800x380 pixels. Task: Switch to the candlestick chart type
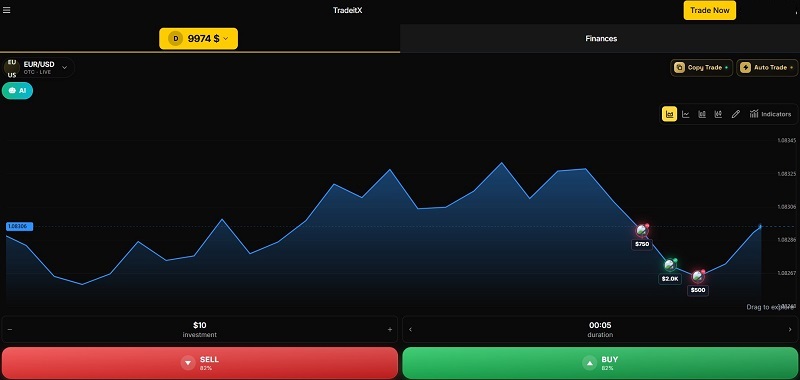pos(718,114)
